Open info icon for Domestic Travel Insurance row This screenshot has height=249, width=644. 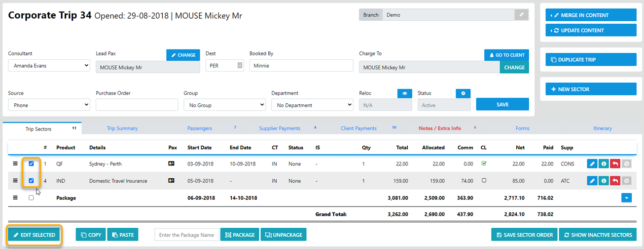(x=604, y=181)
